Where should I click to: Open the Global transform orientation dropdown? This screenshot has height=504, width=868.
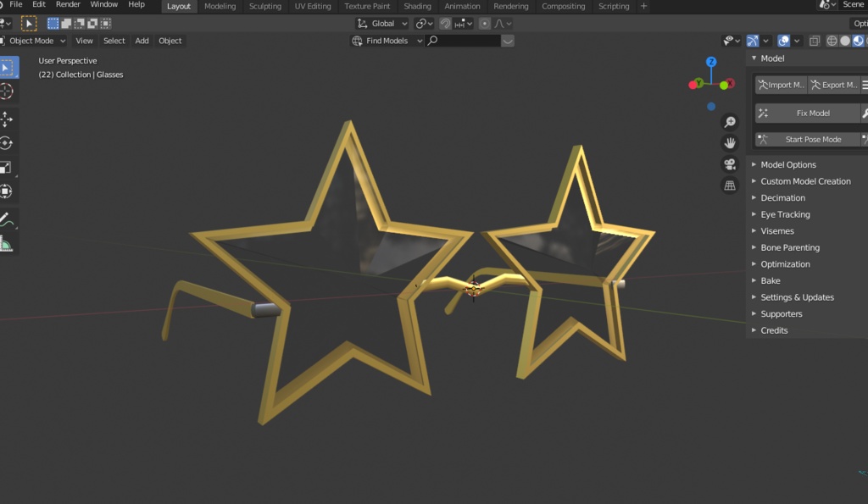pyautogui.click(x=381, y=23)
